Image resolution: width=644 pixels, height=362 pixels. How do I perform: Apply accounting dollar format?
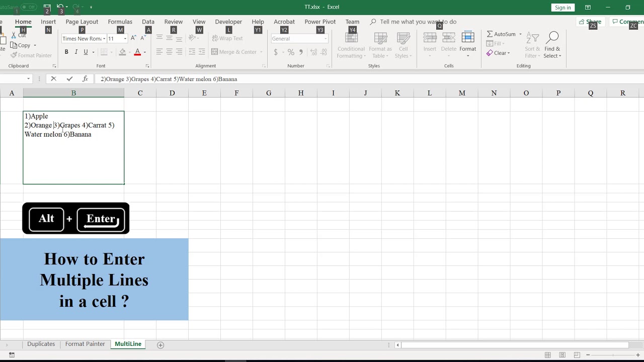[276, 52]
